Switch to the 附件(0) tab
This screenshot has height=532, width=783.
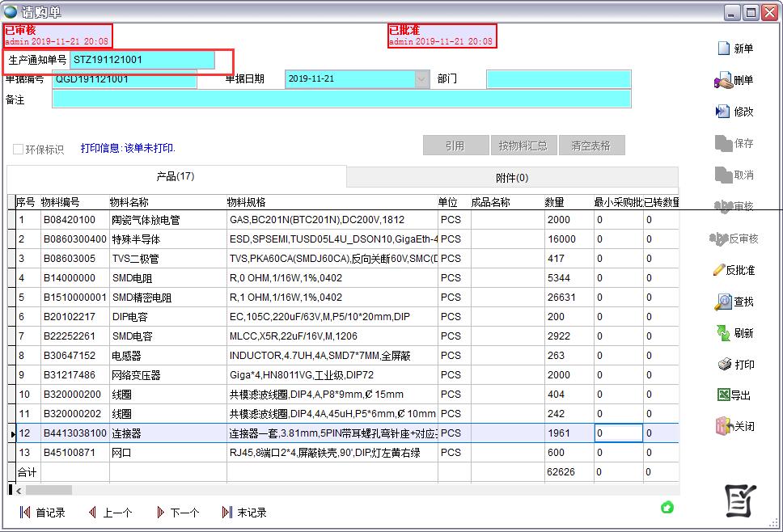click(x=511, y=178)
